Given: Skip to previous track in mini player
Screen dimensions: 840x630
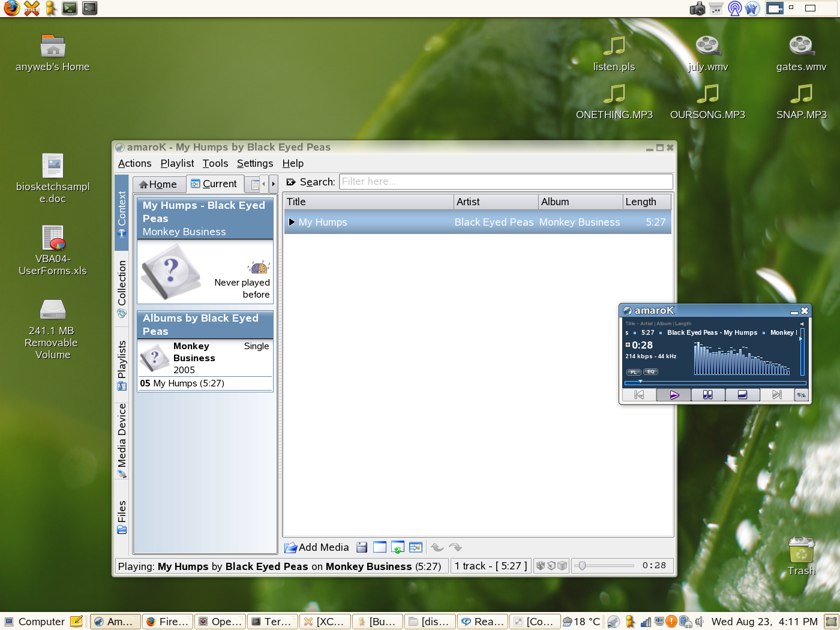Looking at the screenshot, I should [x=639, y=395].
